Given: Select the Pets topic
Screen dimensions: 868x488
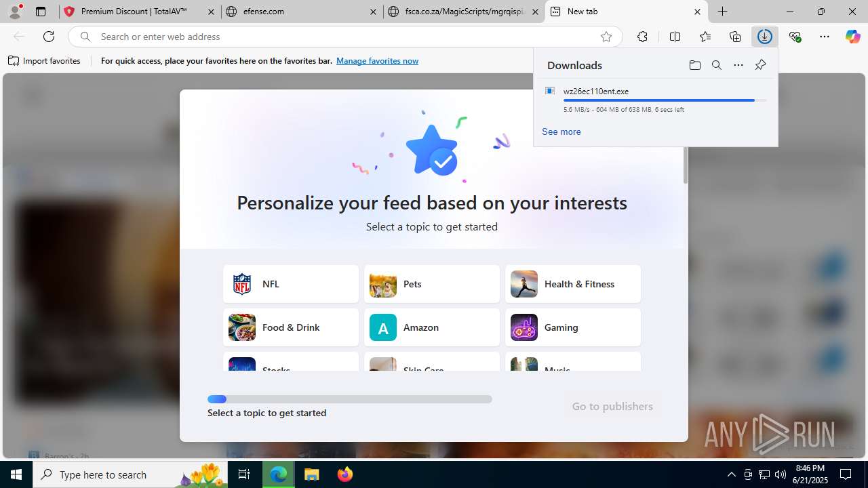Looking at the screenshot, I should 432,284.
